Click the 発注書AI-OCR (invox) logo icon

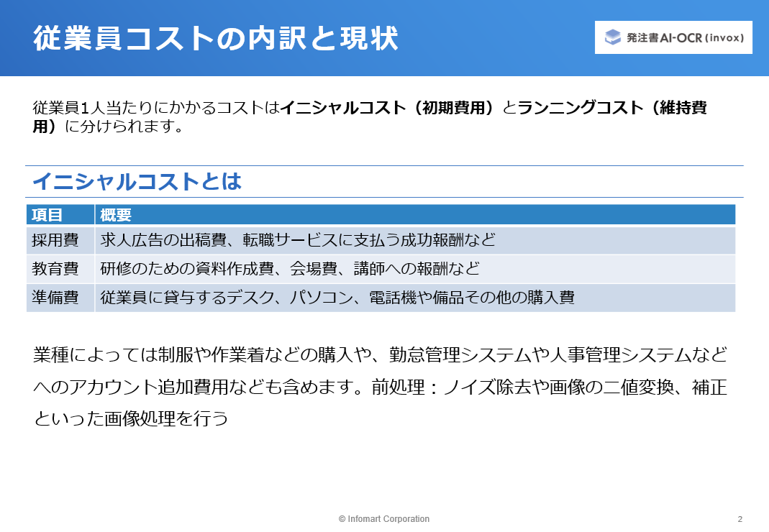(613, 37)
